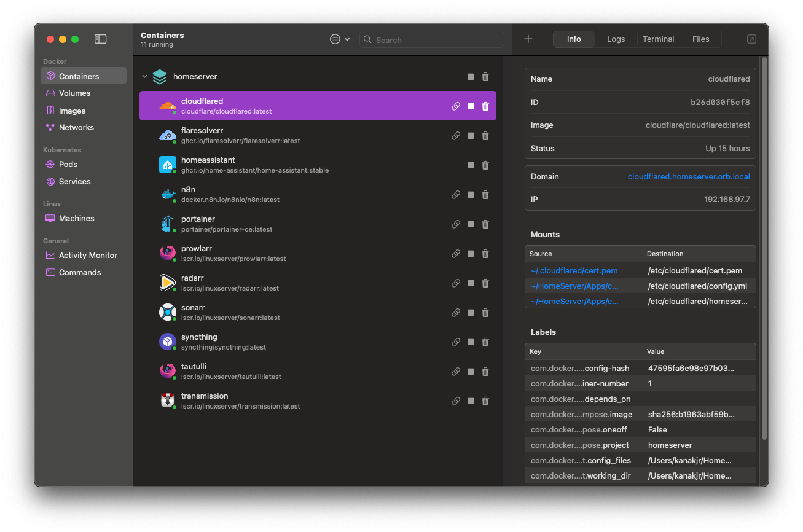Stop the homeassistant container
This screenshot has height=532, width=803.
pyautogui.click(x=470, y=165)
